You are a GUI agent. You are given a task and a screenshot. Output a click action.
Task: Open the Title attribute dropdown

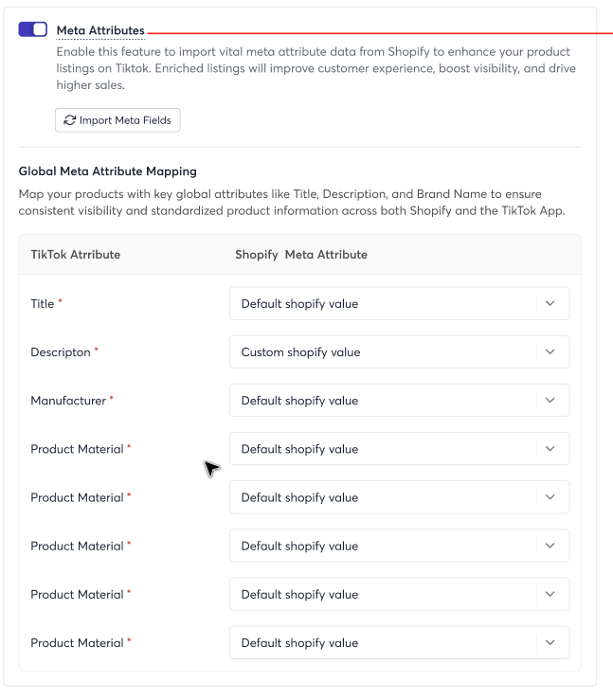click(x=399, y=303)
